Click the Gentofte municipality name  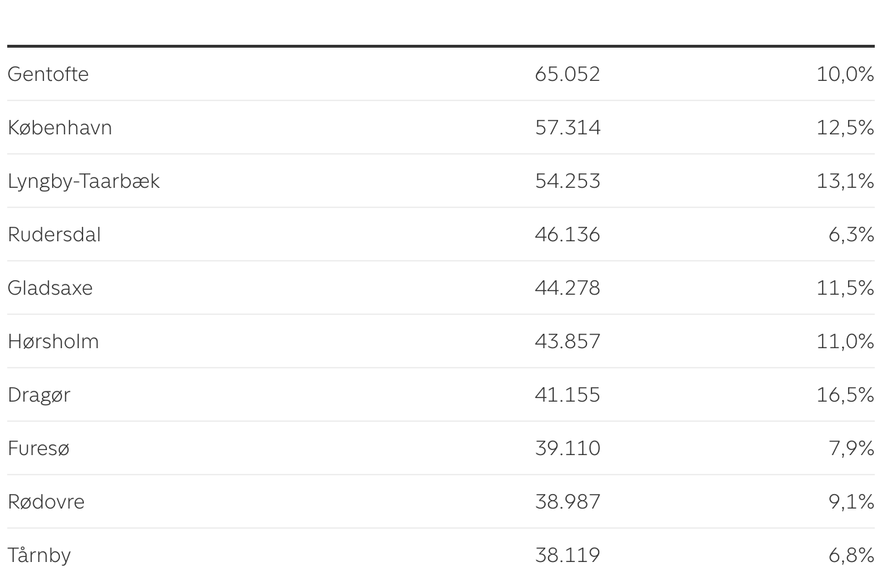[x=48, y=74]
